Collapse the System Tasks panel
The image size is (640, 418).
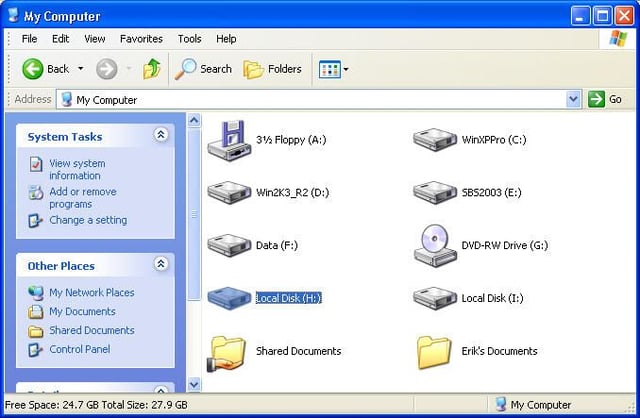[x=161, y=134]
